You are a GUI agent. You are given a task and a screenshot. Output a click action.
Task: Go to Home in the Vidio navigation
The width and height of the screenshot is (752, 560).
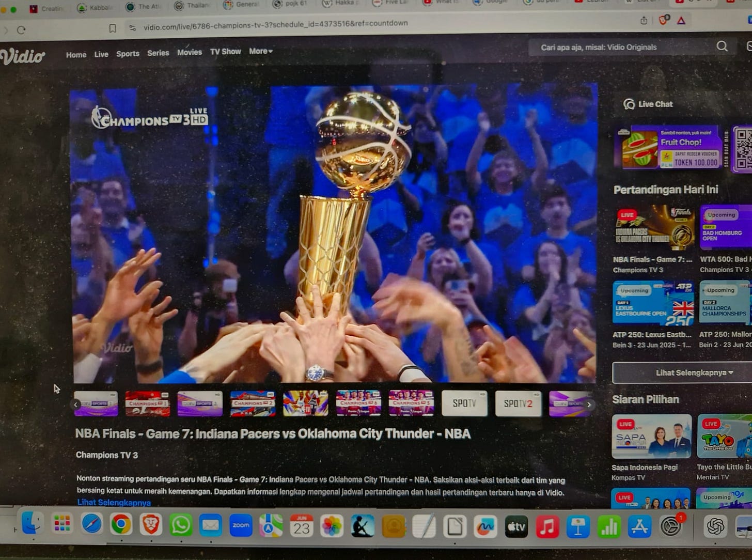coord(76,55)
